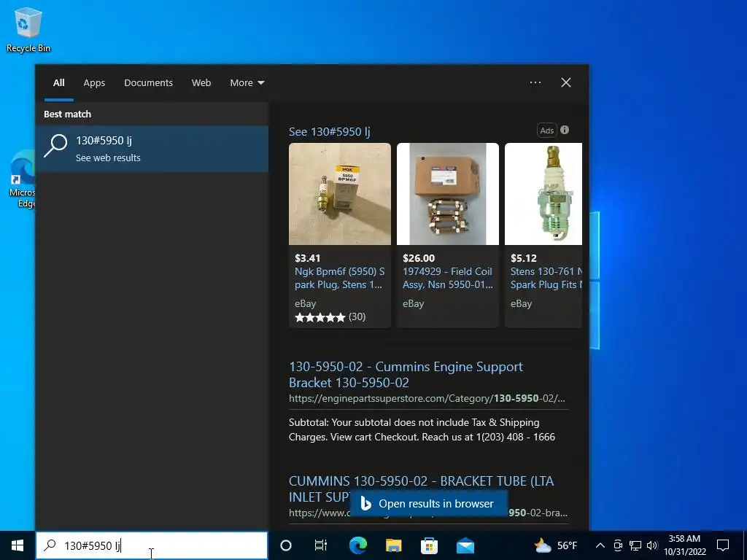Open network status tray icon
This screenshot has width=747, height=560.
point(635,545)
